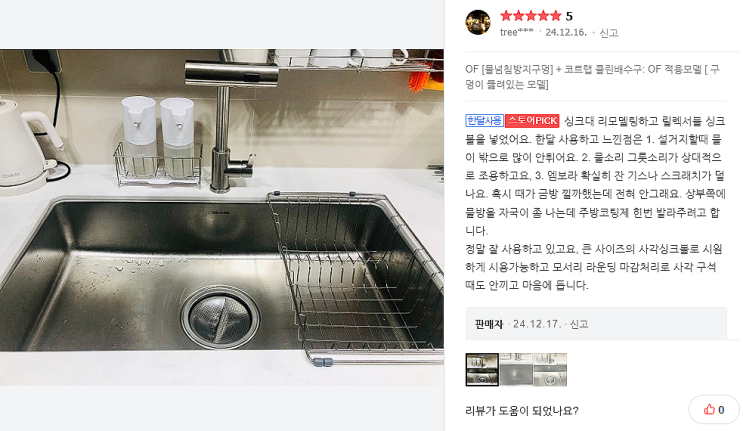Click the review date 24.12.16.
Screen dimensions: 743x431
click(566, 32)
